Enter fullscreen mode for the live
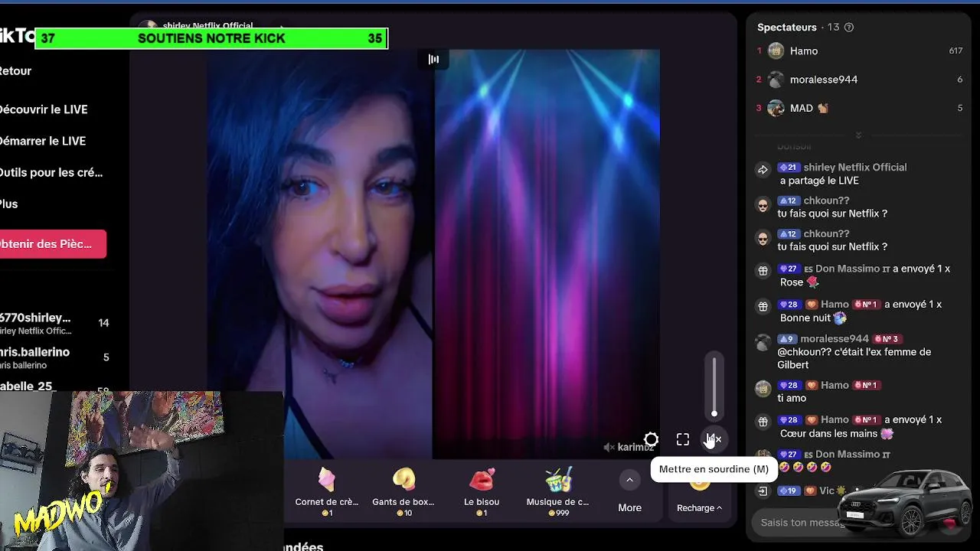Viewport: 980px width, 551px height. point(683,439)
